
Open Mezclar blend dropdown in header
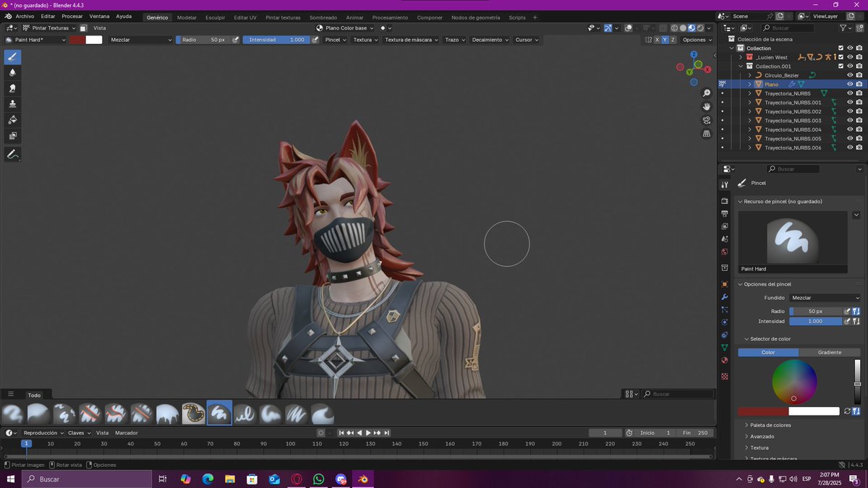point(141,40)
